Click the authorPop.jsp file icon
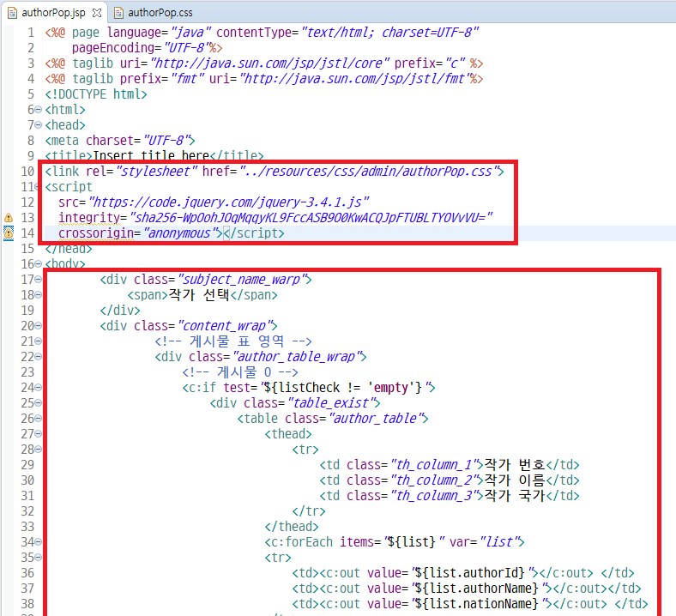Image resolution: width=676 pixels, height=616 pixels. click(13, 13)
